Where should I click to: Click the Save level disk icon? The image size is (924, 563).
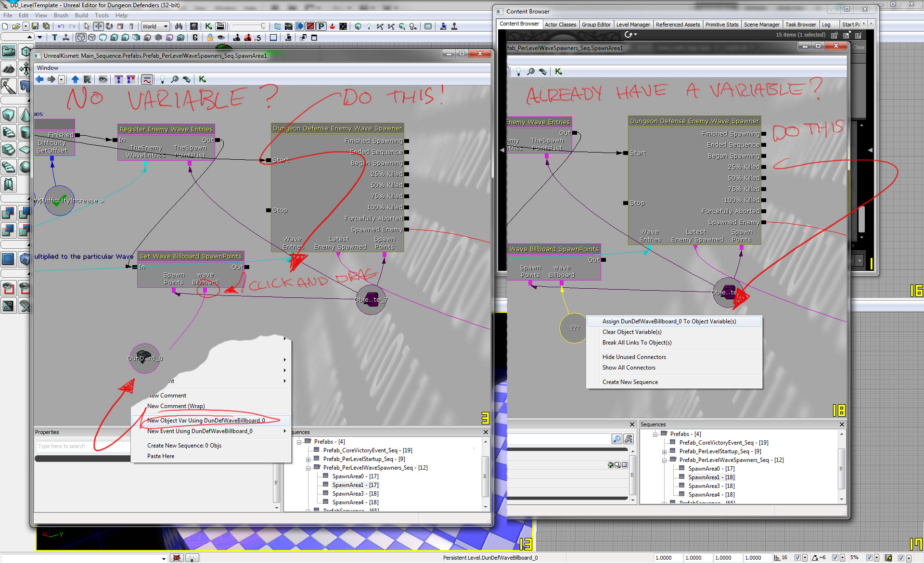point(35,26)
